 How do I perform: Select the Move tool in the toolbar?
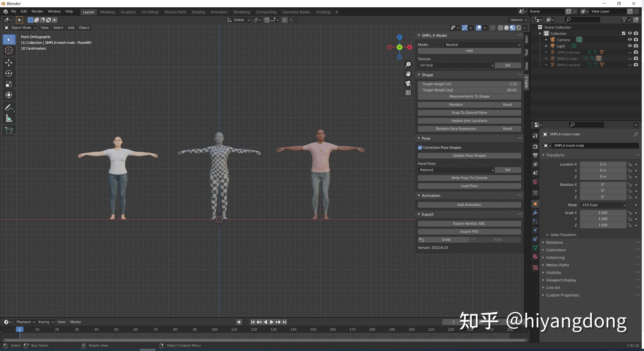(9, 62)
